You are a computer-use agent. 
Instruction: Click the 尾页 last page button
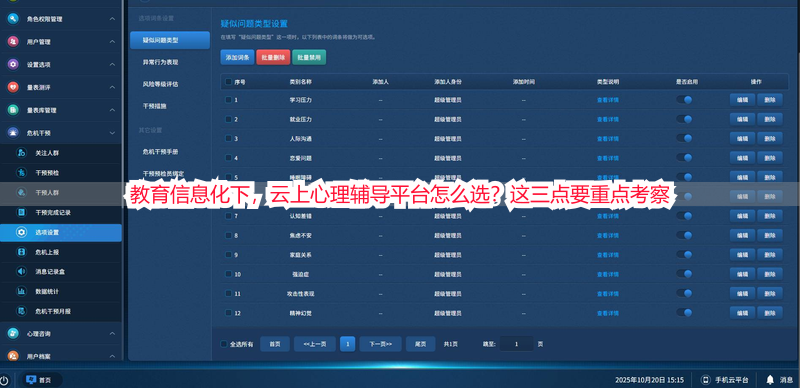point(420,344)
